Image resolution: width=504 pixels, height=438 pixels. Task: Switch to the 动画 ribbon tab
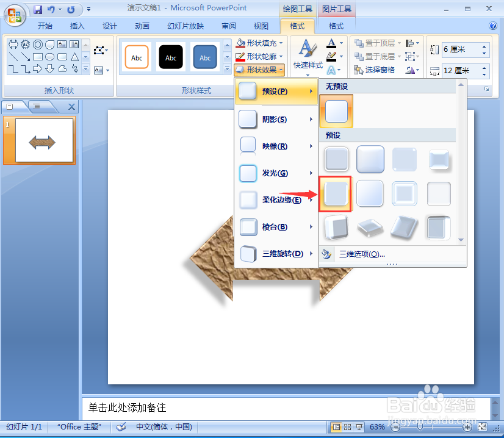(142, 26)
